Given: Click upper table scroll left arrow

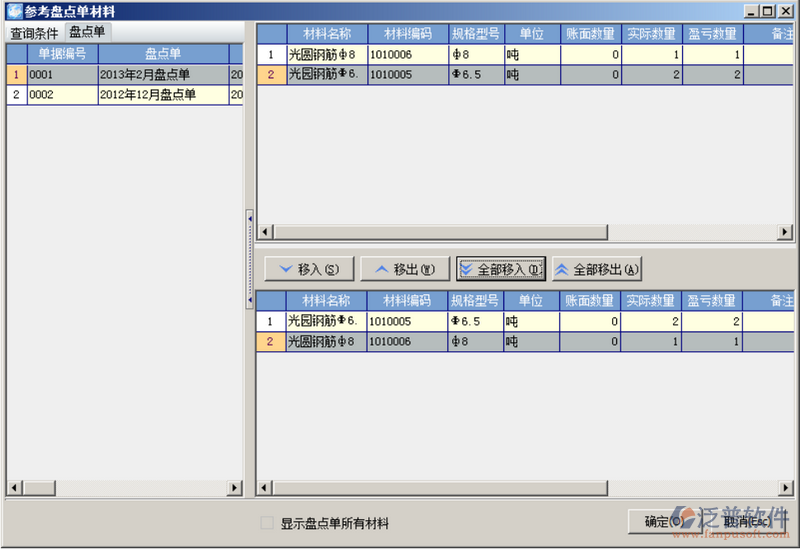Looking at the screenshot, I should coord(265,232).
